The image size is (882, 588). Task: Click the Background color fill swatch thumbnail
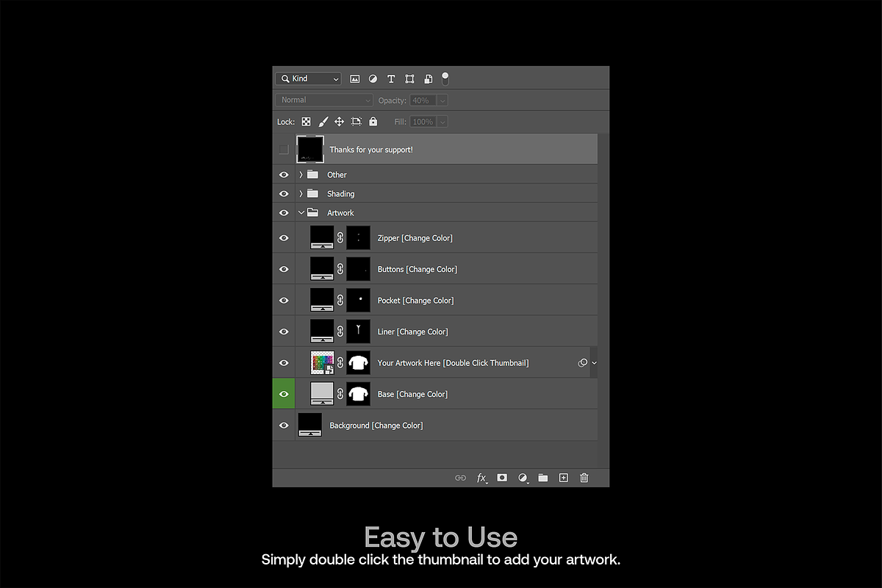click(x=309, y=425)
